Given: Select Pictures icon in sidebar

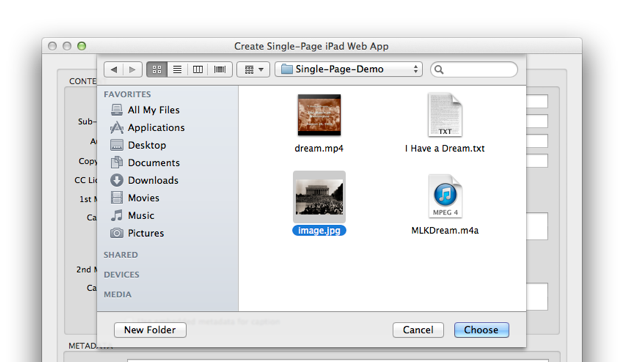Looking at the screenshot, I should coord(117,233).
